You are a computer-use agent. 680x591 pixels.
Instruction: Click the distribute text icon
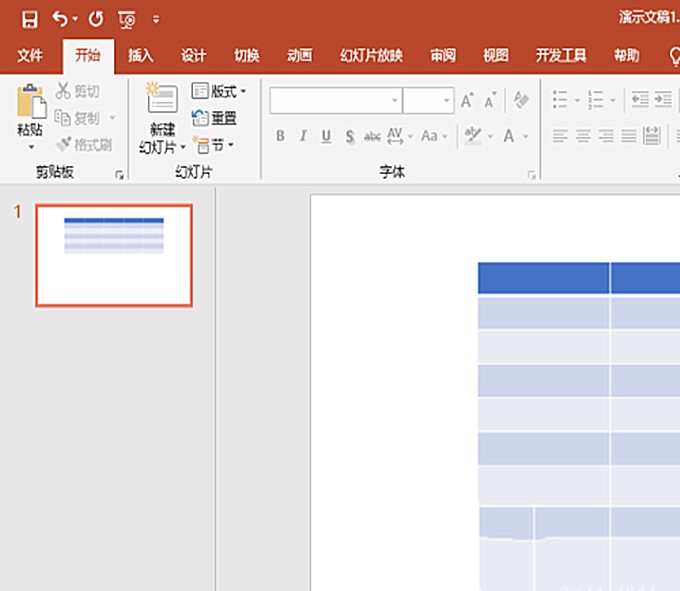[x=652, y=136]
